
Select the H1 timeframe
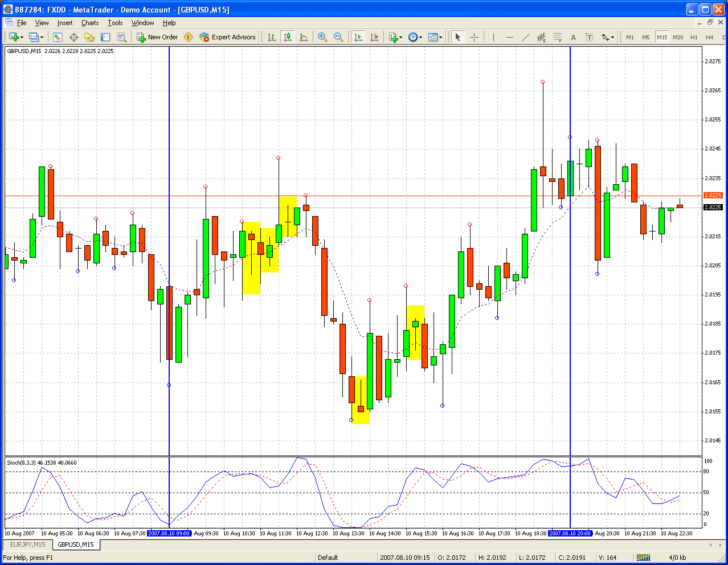[694, 37]
